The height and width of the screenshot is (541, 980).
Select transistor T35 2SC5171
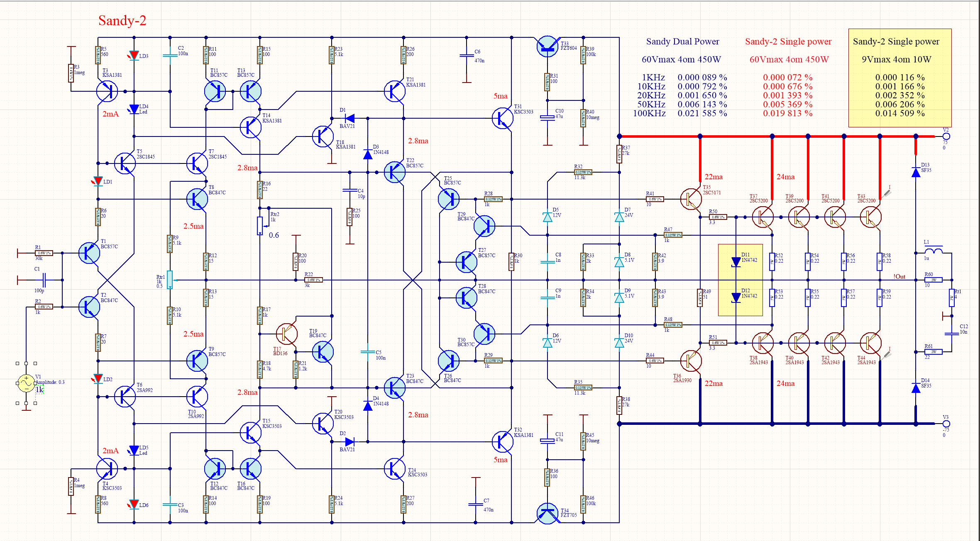(x=691, y=199)
